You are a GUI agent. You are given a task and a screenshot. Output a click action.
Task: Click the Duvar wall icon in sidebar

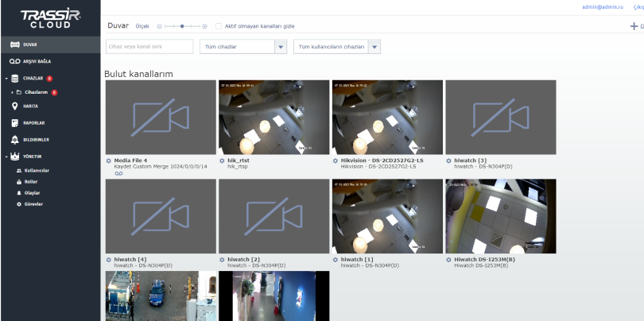coord(15,44)
